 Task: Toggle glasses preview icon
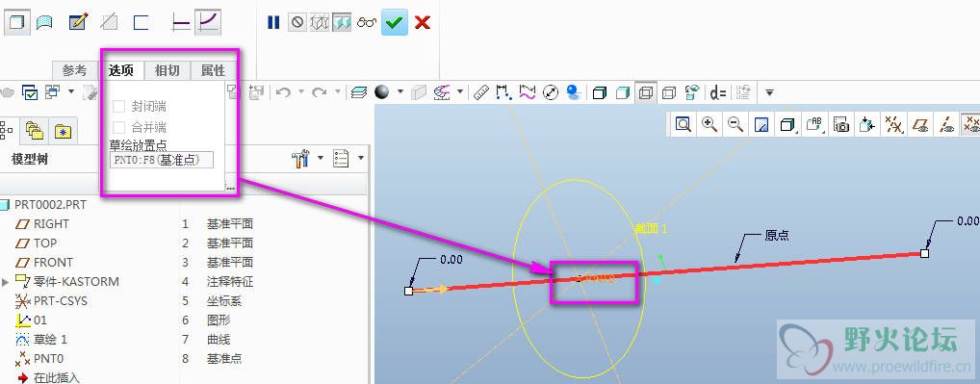pyautogui.click(x=367, y=22)
